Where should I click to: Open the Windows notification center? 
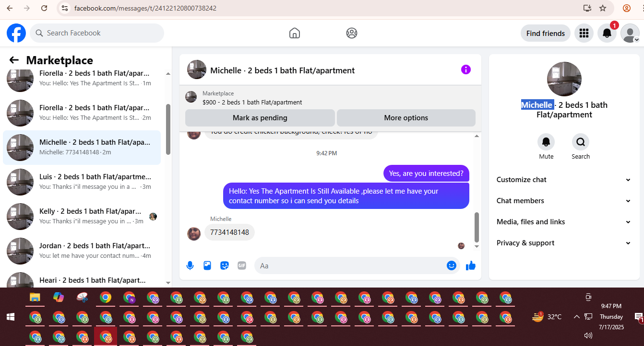(x=639, y=317)
